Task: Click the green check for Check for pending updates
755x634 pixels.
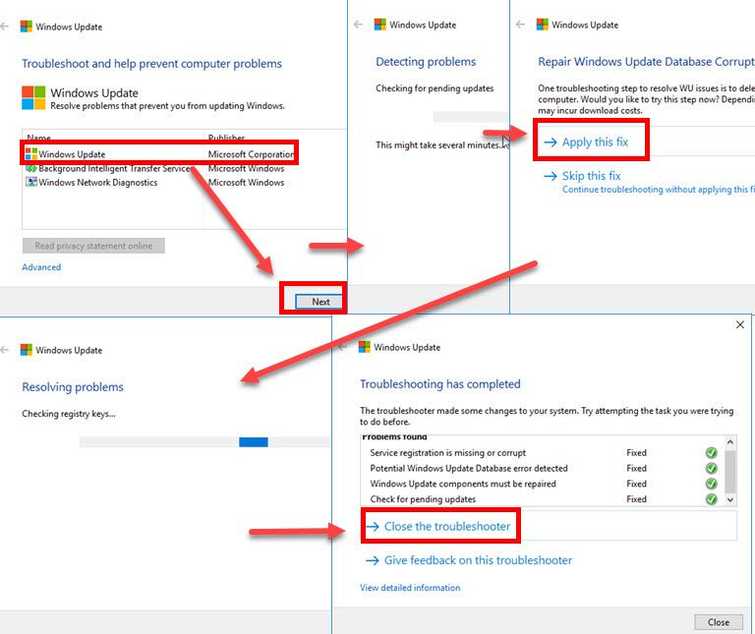Action: (711, 499)
